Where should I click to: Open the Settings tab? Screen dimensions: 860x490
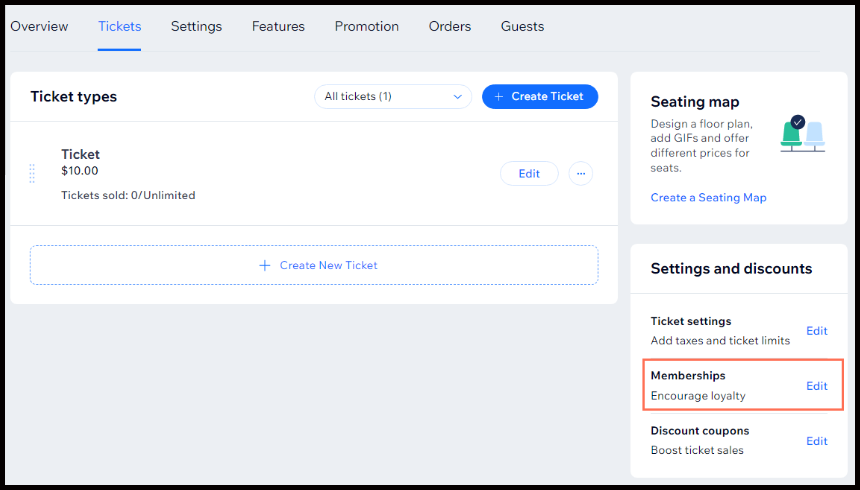(196, 26)
